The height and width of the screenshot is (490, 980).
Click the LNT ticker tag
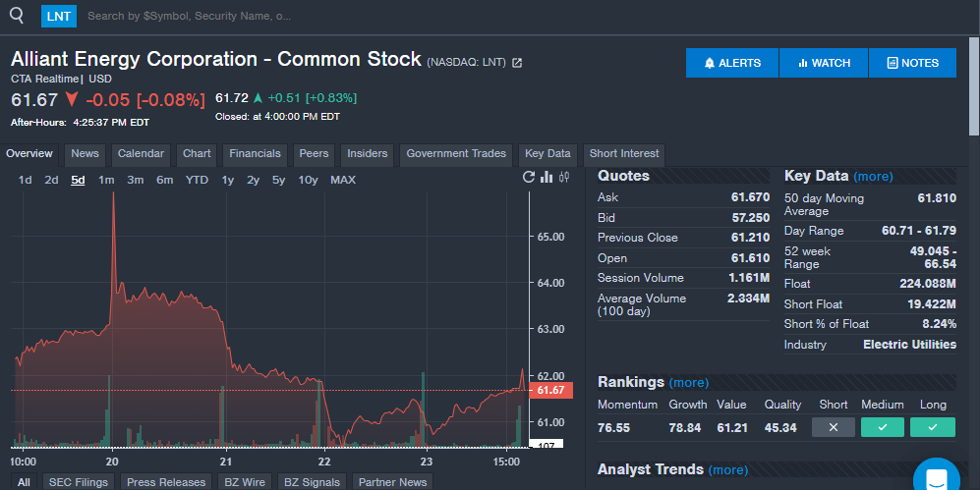pyautogui.click(x=59, y=17)
